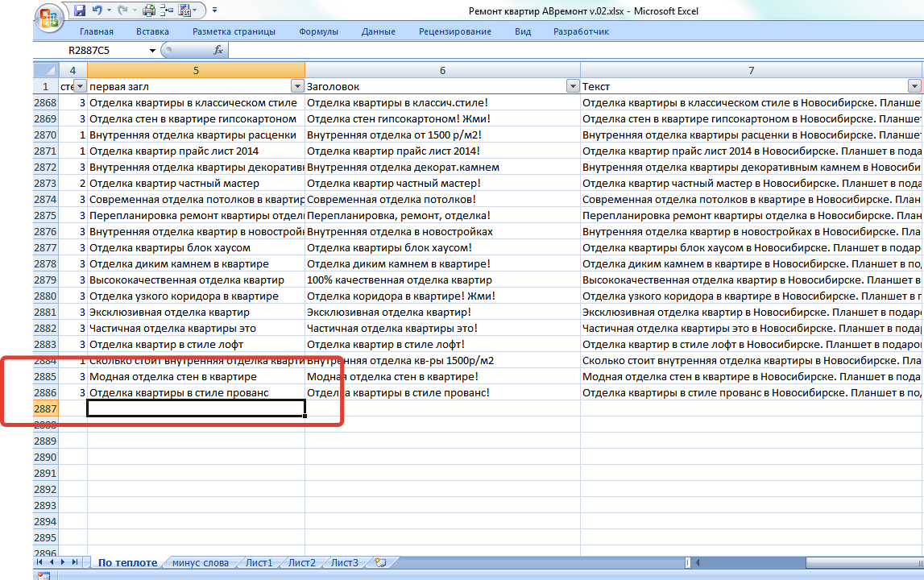
Task: Switch to the Рецензирование tab
Action: pos(455,32)
